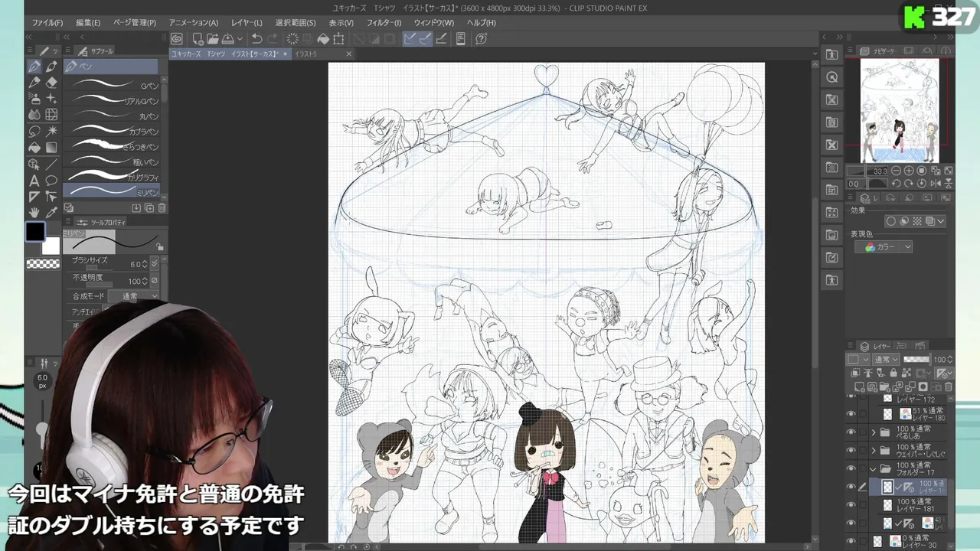Open the ウィンドウ(W) menu

(x=433, y=23)
